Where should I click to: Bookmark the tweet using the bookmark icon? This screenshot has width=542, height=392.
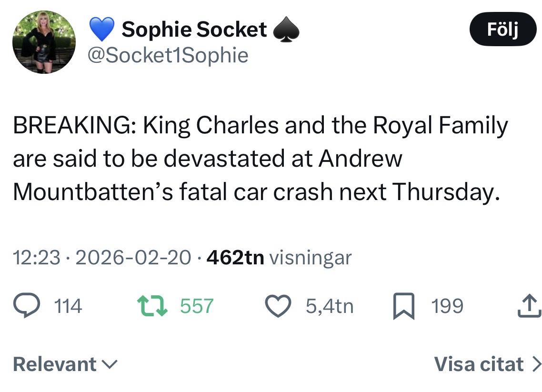click(x=404, y=306)
